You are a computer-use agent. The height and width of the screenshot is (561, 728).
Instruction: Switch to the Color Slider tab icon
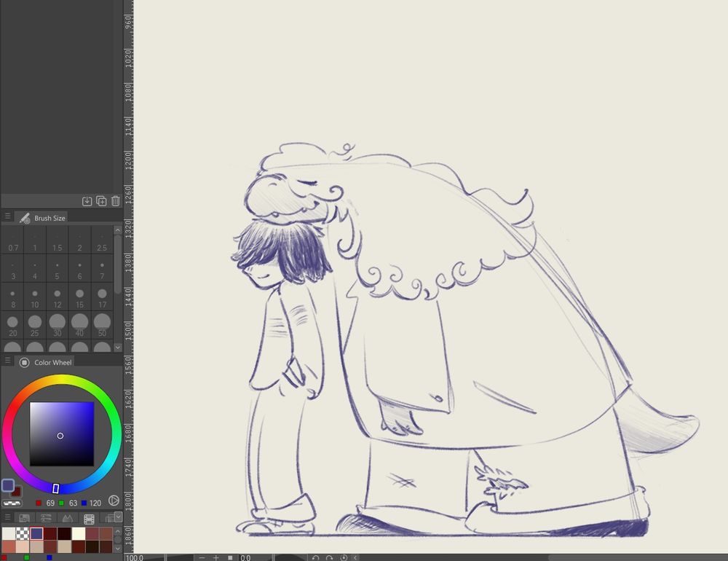46,518
